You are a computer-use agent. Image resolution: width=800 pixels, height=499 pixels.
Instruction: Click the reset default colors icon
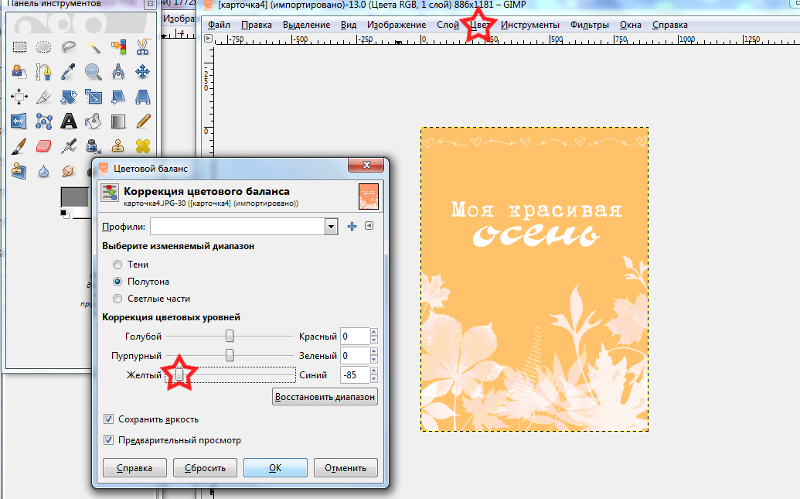[65, 214]
